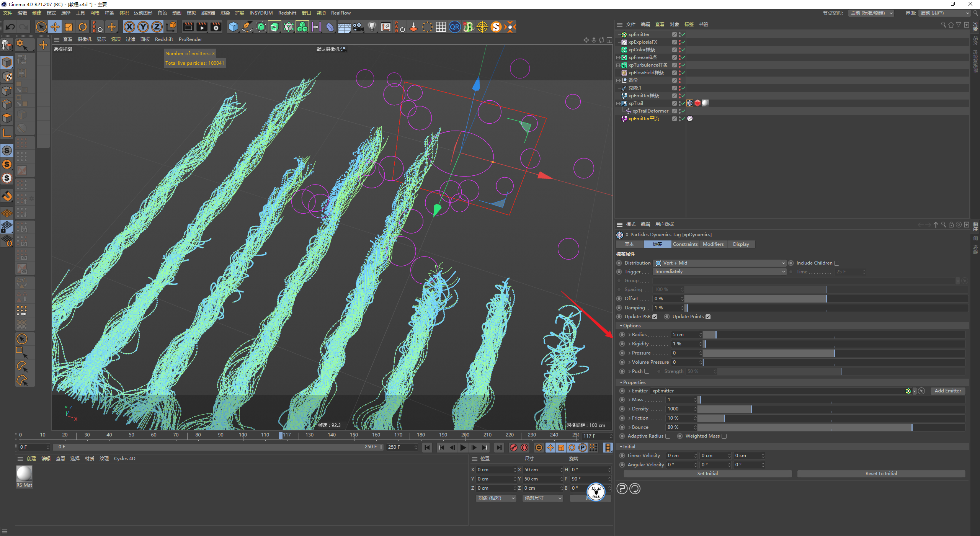
Task: Select the Move tool in toolbar
Action: pyautogui.click(x=55, y=27)
